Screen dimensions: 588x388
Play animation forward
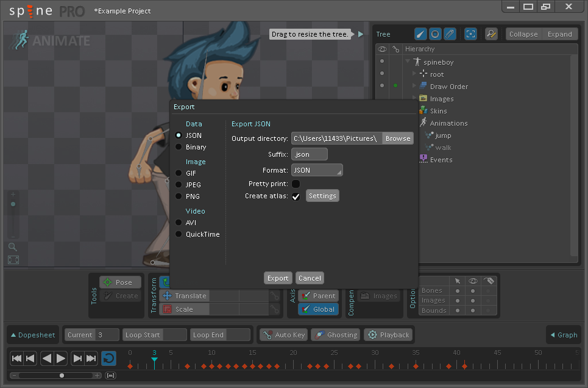tap(60, 358)
